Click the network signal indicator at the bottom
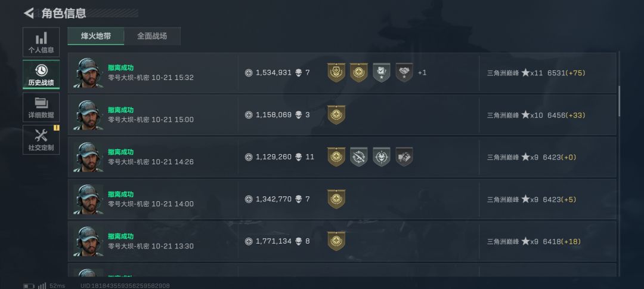644x289 pixels. pyautogui.click(x=42, y=285)
